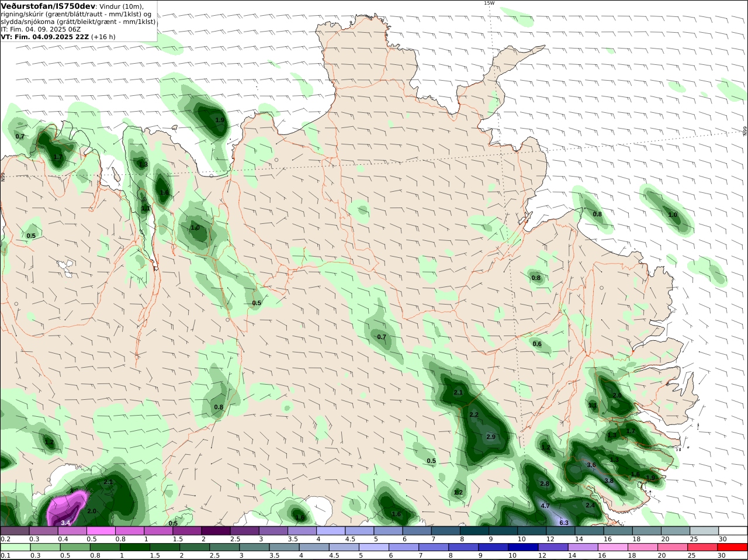
Task: Click the 2.9 precipitation value on the map
Action: (x=491, y=437)
